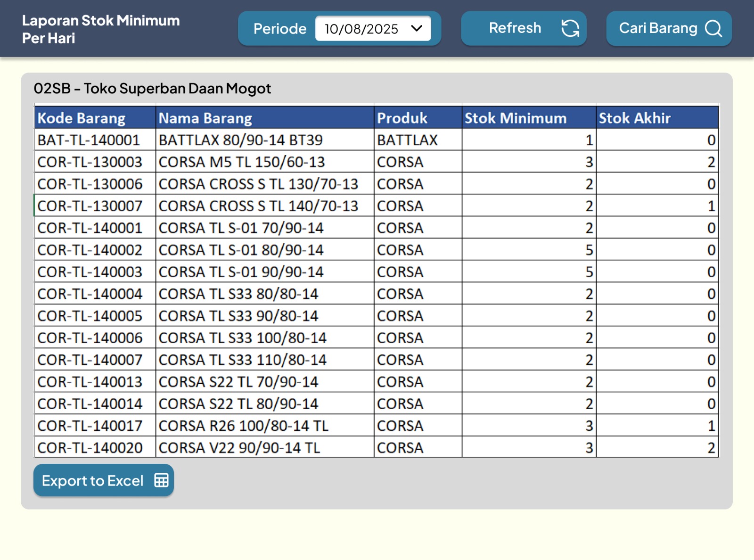Viewport: 754px width, 560px height.
Task: Click CORSA V22 90/90-14 TL
Action: point(265,448)
